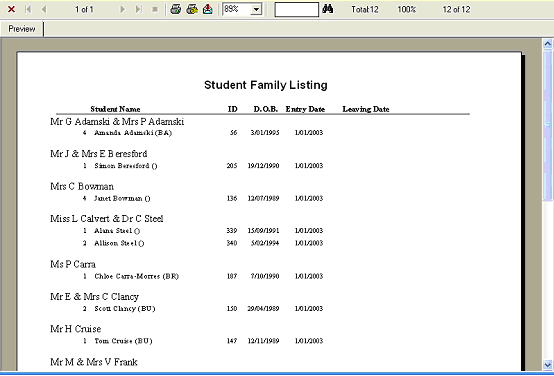Open the 89% zoom dropdown
Image resolution: width=554 pixels, height=376 pixels.
click(x=257, y=10)
